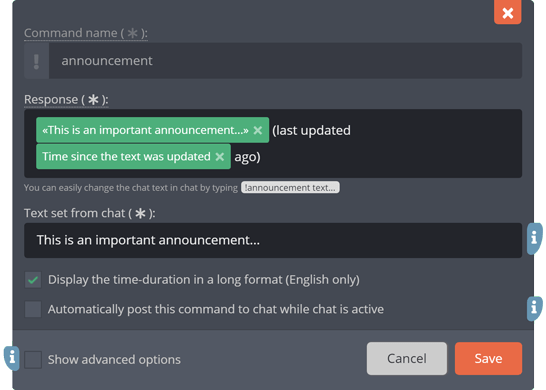546x390 pixels.
Task: Select the green «This is an important announcement…» chip
Action: coord(145,130)
